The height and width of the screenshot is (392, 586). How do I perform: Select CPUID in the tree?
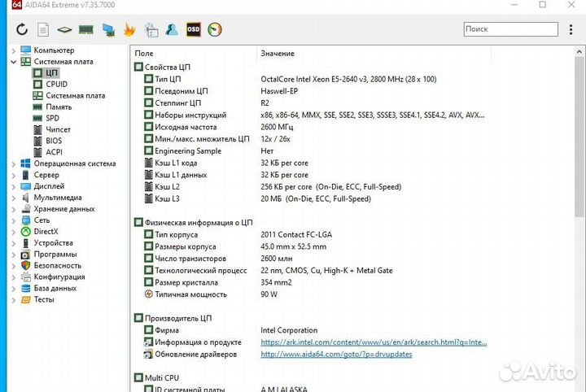point(56,84)
